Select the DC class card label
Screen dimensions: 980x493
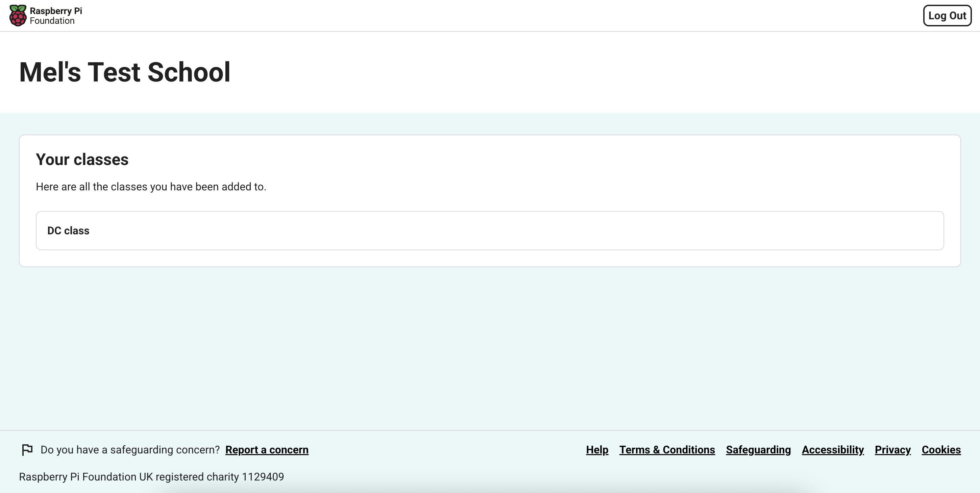(x=68, y=230)
